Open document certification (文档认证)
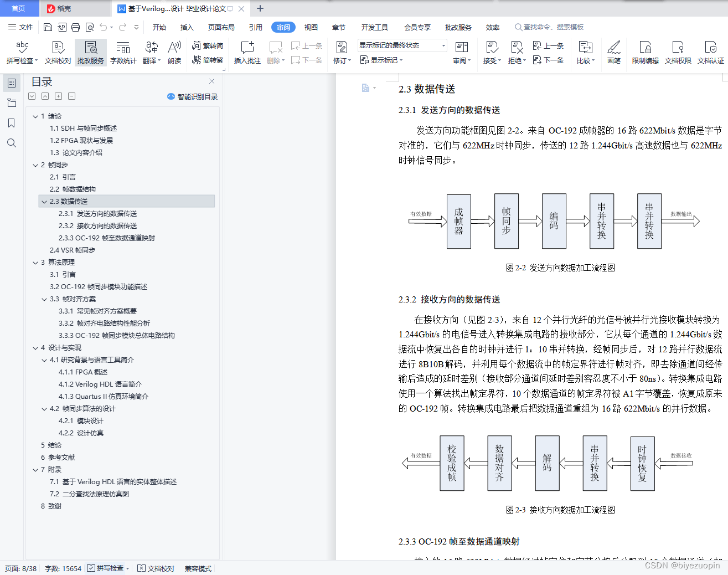 711,52
